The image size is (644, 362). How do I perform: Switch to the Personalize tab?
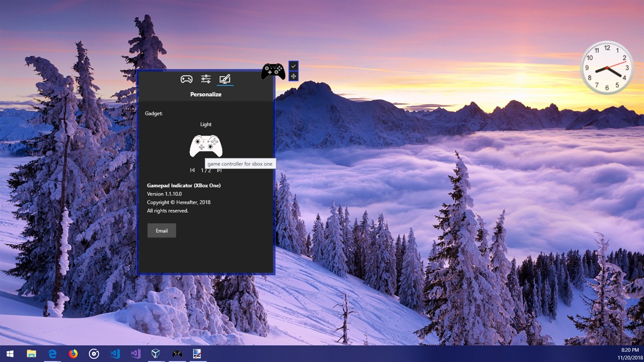(224, 79)
